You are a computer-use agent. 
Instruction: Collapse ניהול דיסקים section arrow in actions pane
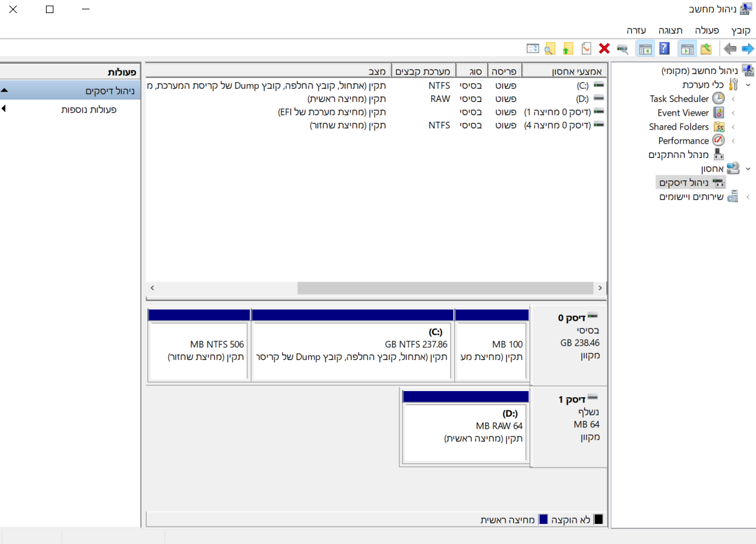[x=4, y=91]
